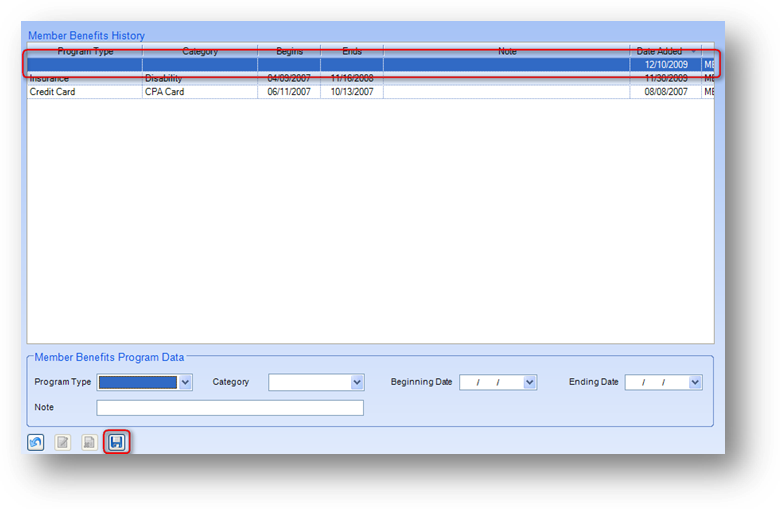Select the Insurance program type cell

click(x=85, y=79)
